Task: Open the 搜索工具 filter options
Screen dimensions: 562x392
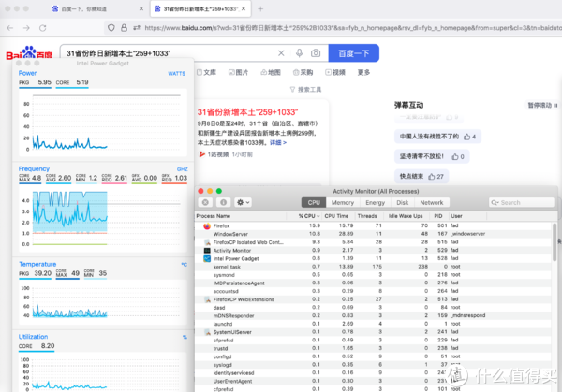Action: pyautogui.click(x=305, y=90)
